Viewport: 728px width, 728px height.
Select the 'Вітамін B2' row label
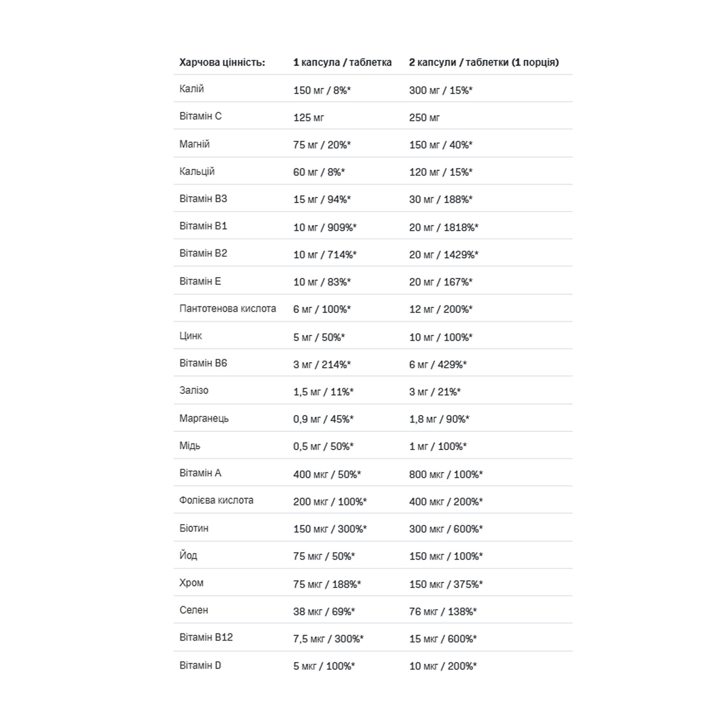click(203, 253)
